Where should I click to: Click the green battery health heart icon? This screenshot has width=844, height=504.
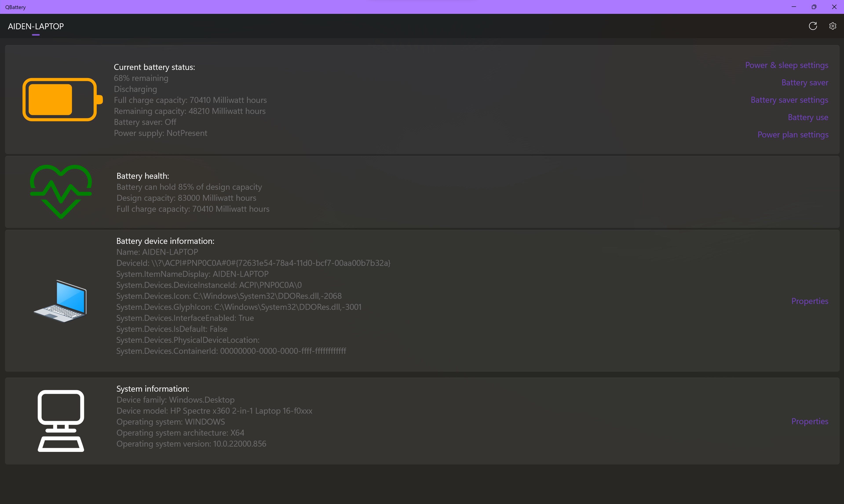[61, 191]
